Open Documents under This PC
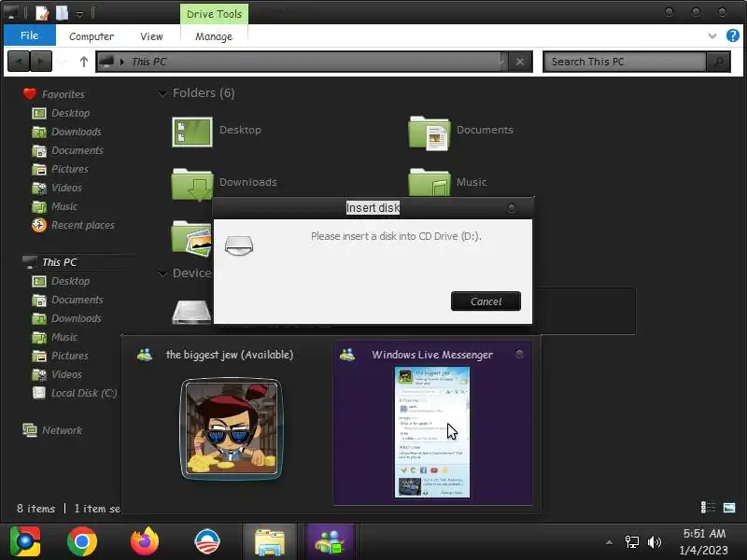This screenshot has height=560, width=747. click(x=77, y=300)
